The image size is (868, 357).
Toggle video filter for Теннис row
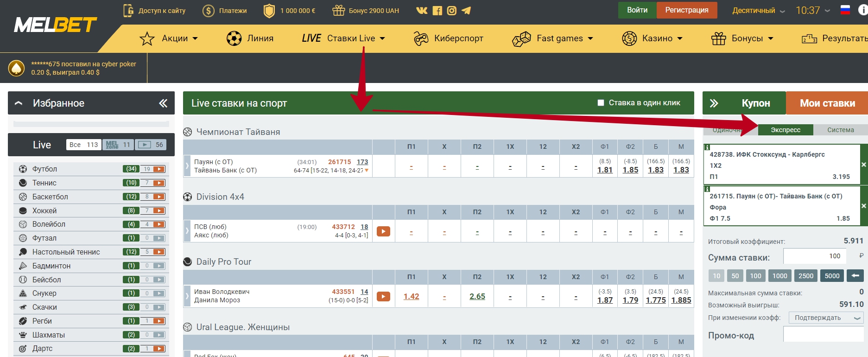pos(159,183)
